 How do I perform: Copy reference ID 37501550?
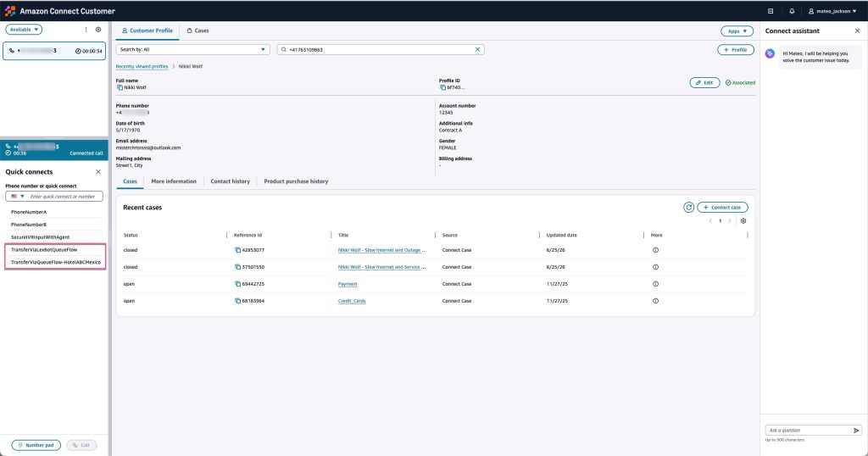[237, 267]
